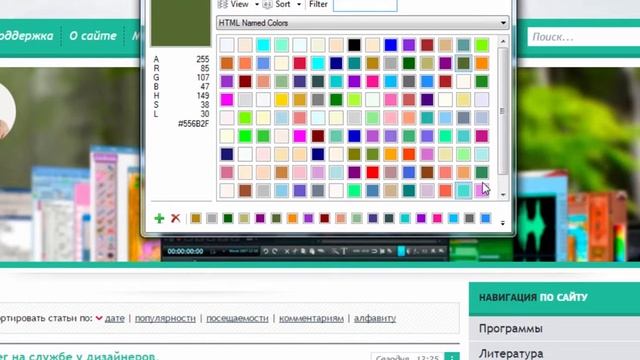
Task: Sort articles by "посещаемости" link
Action: (237, 318)
